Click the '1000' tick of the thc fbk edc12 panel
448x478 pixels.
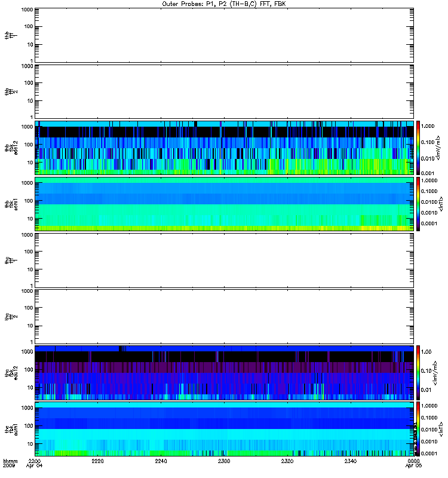[27, 351]
